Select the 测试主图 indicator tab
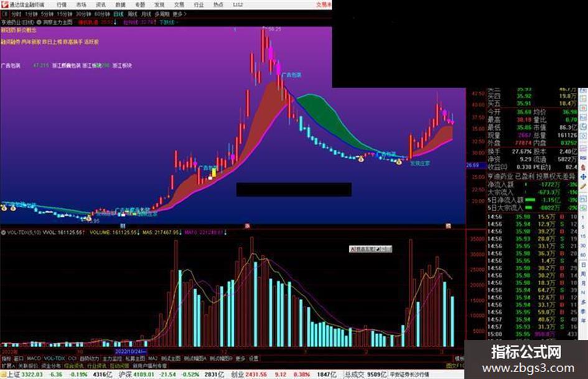Screen dimensions: 588x379 (170, 358)
